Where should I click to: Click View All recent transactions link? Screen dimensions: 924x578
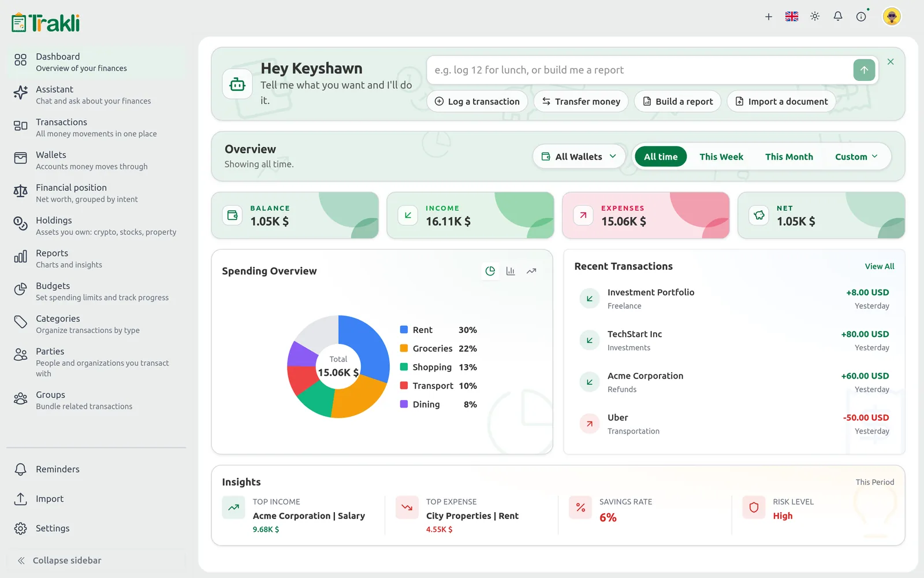pos(880,266)
